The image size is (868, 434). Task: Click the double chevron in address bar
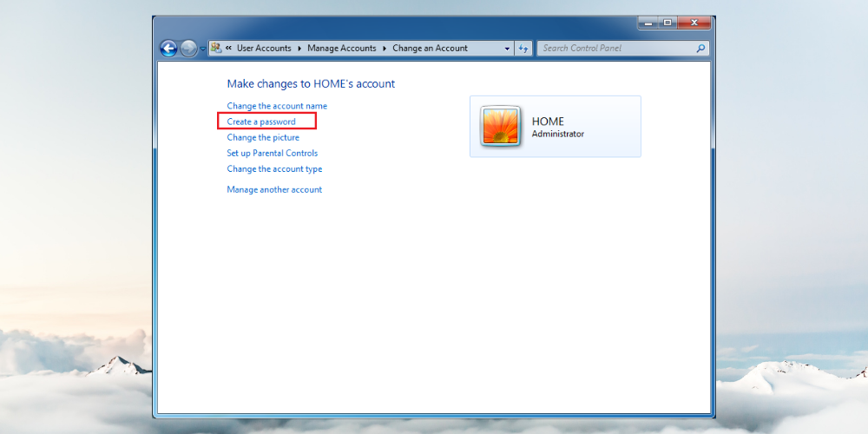point(228,48)
